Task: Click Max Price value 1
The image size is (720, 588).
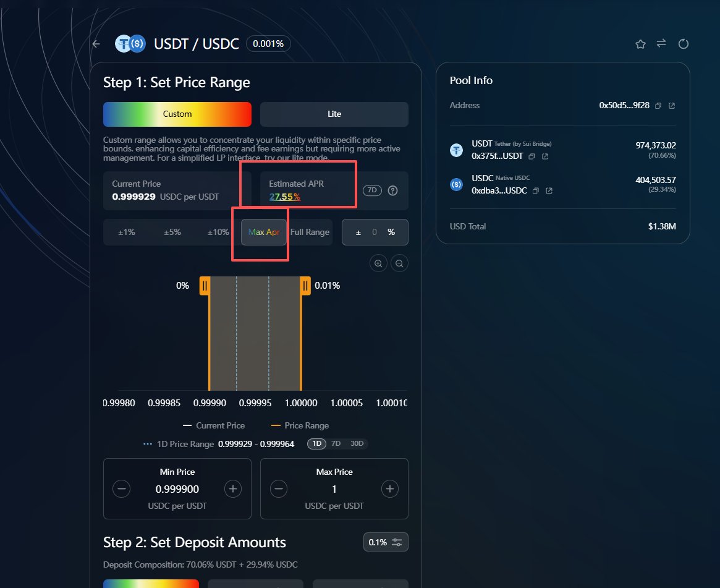Action: click(x=334, y=489)
